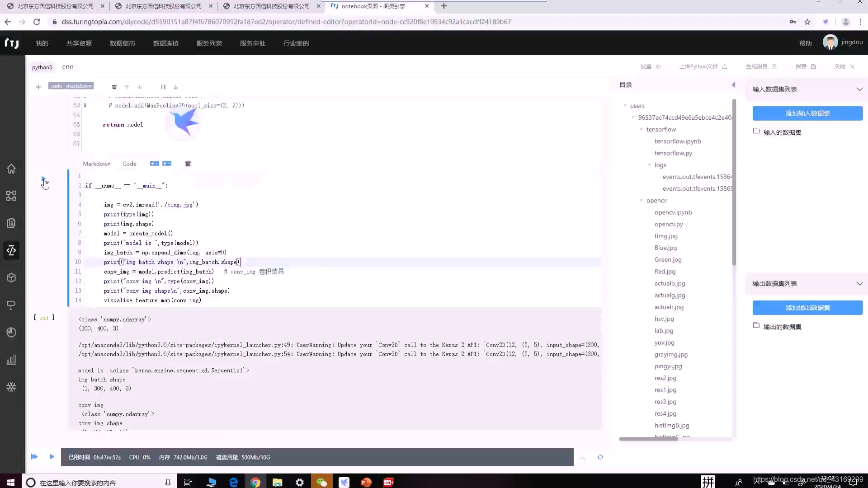Image resolution: width=868 pixels, height=488 pixels.
Task: Click the 添加输入数据集 button
Action: [x=807, y=113]
